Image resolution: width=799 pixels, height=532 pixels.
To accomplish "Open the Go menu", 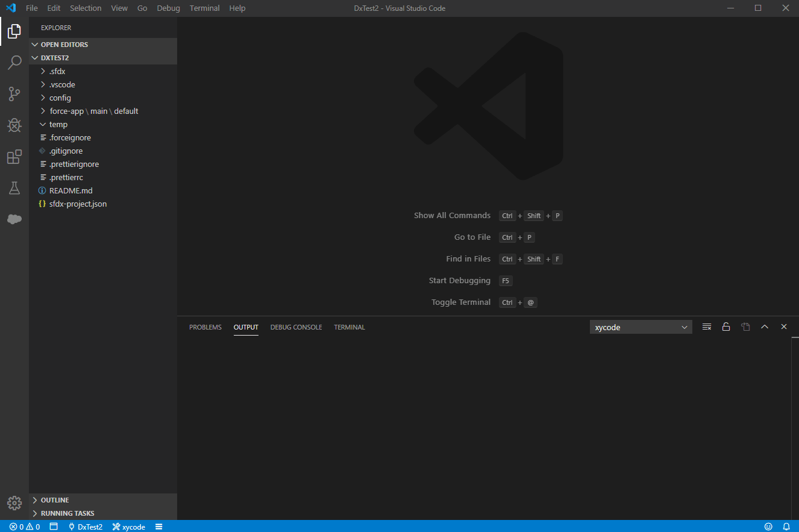I will pyautogui.click(x=142, y=8).
